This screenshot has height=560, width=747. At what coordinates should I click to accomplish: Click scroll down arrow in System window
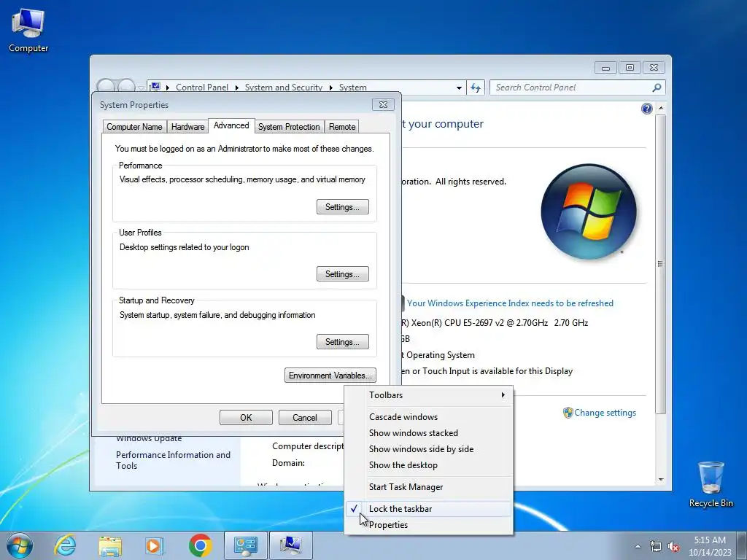click(x=661, y=480)
